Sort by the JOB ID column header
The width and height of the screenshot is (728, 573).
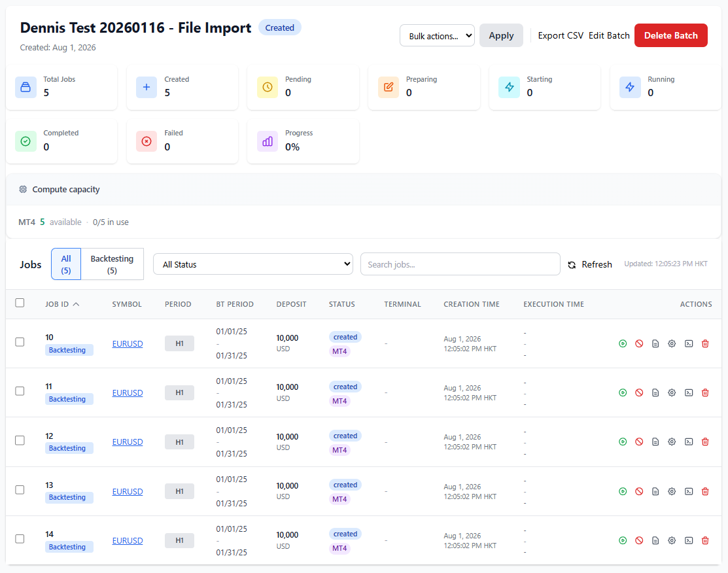(62, 304)
